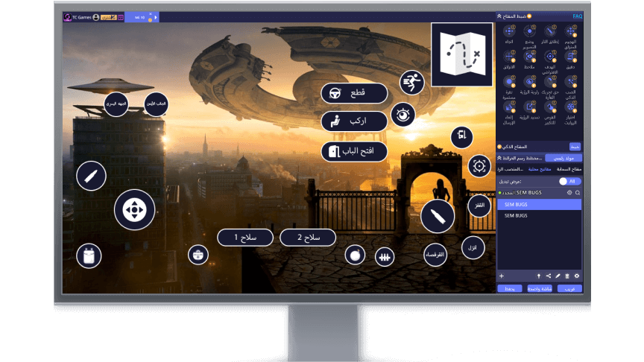Click the eye look-around overlay key

(403, 115)
